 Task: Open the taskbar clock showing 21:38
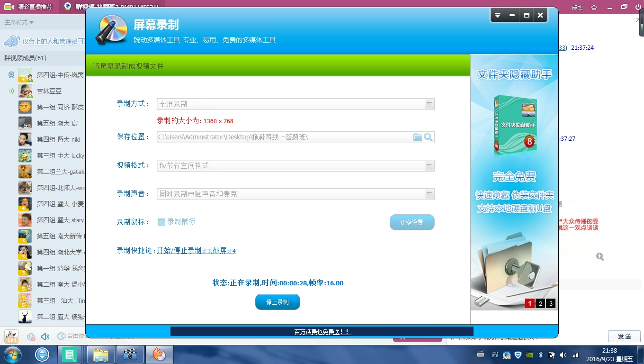coord(609,354)
